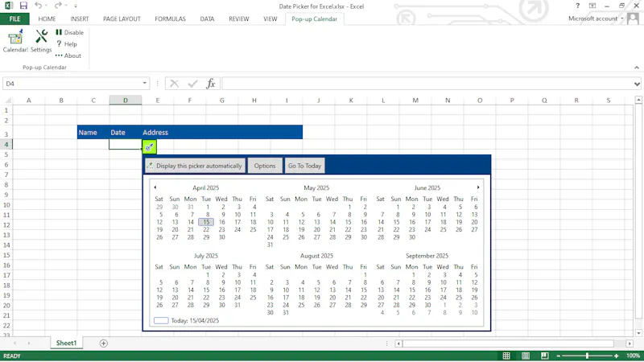
Task: Go to previous months with left arrow
Action: [x=155, y=187]
